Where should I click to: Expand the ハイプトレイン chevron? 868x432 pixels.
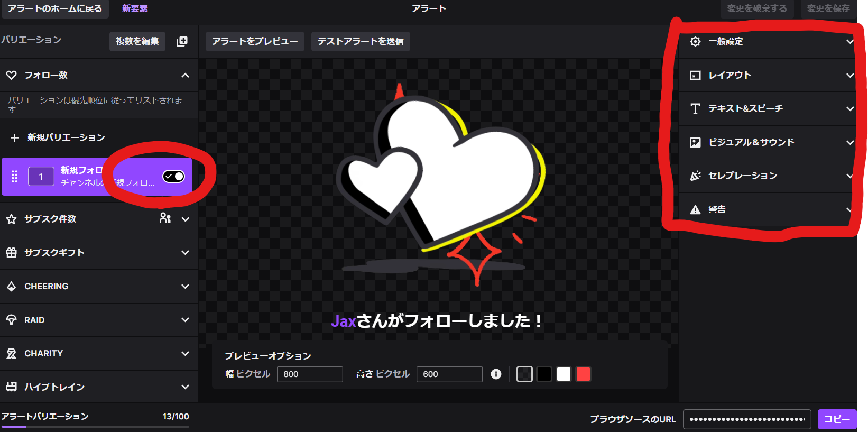[185, 387]
